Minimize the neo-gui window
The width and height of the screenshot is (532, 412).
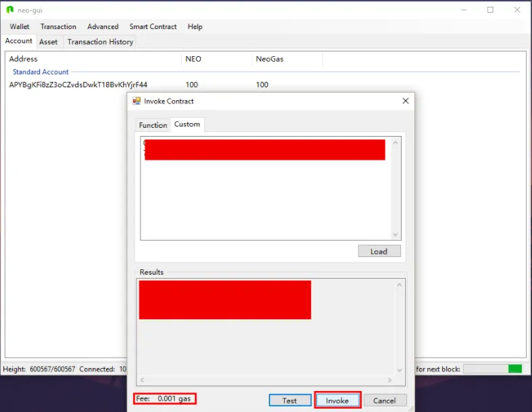coord(464,10)
